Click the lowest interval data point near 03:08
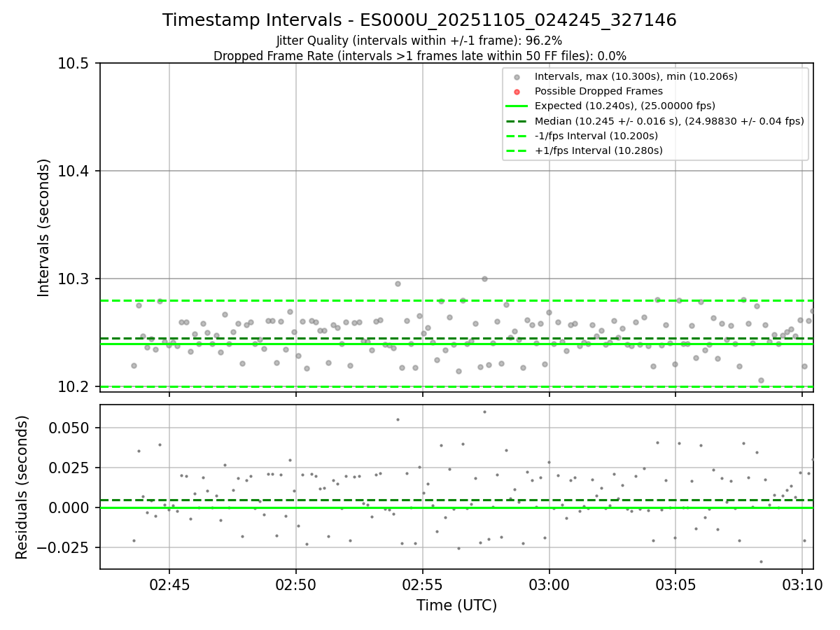Image resolution: width=840 pixels, height=630 pixels. click(x=761, y=380)
